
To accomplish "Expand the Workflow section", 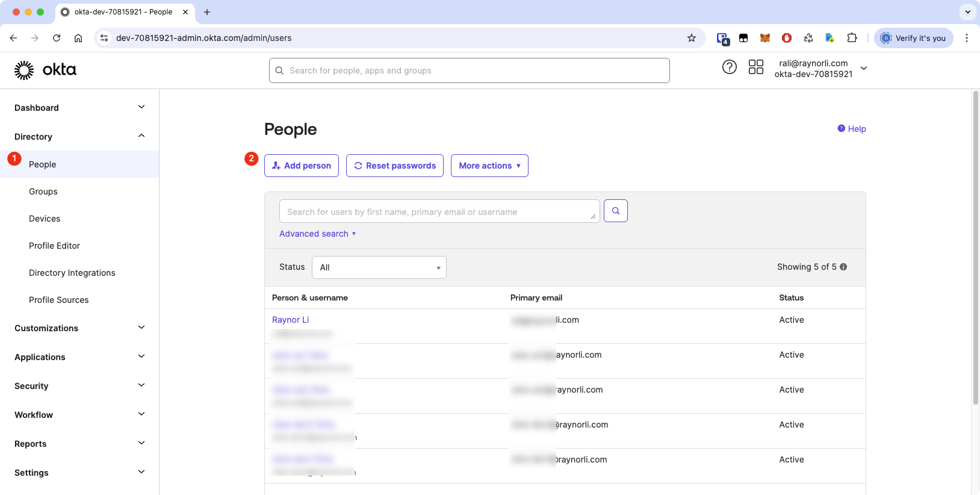I will click(x=79, y=415).
